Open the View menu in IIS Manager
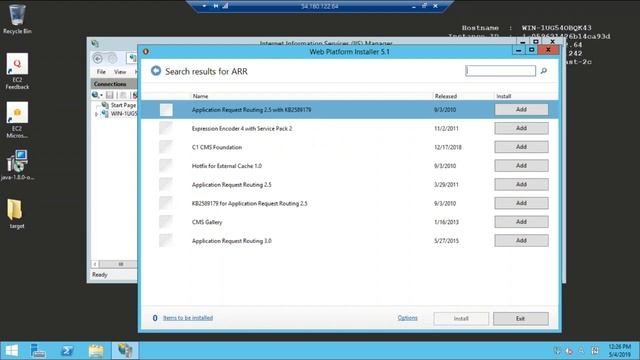Image resolution: width=640 pixels, height=360 pixels. pyautogui.click(x=120, y=72)
